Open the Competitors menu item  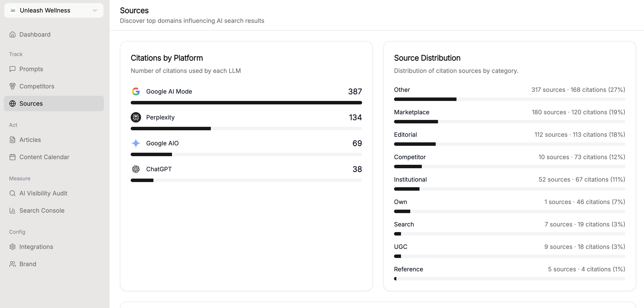click(x=37, y=86)
